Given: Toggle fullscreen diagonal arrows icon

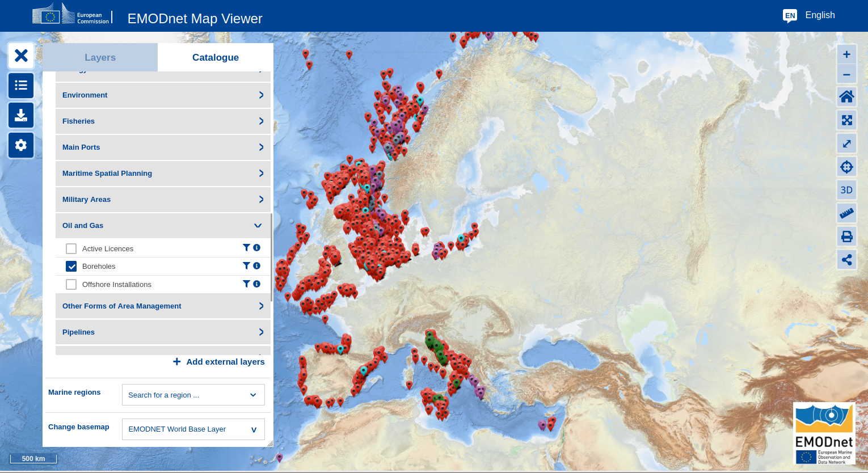Looking at the screenshot, I should pos(846,143).
